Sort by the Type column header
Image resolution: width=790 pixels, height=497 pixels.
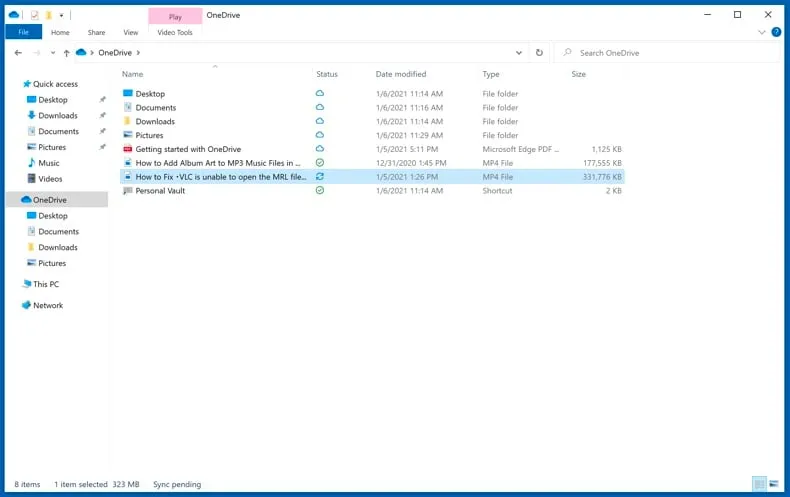tap(491, 74)
